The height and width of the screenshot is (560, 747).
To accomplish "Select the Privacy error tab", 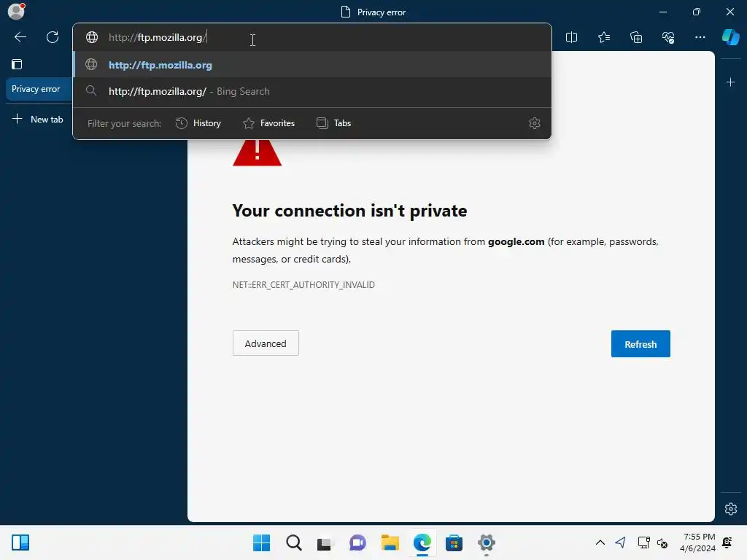I will tap(38, 89).
